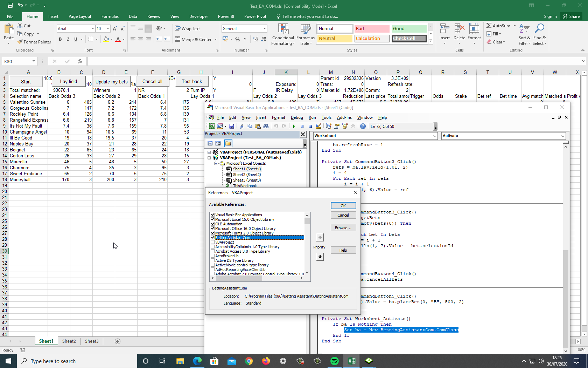Open the Name Box dropdown arrow
Image resolution: width=588 pixels, height=368 pixels.
pyautogui.click(x=34, y=61)
